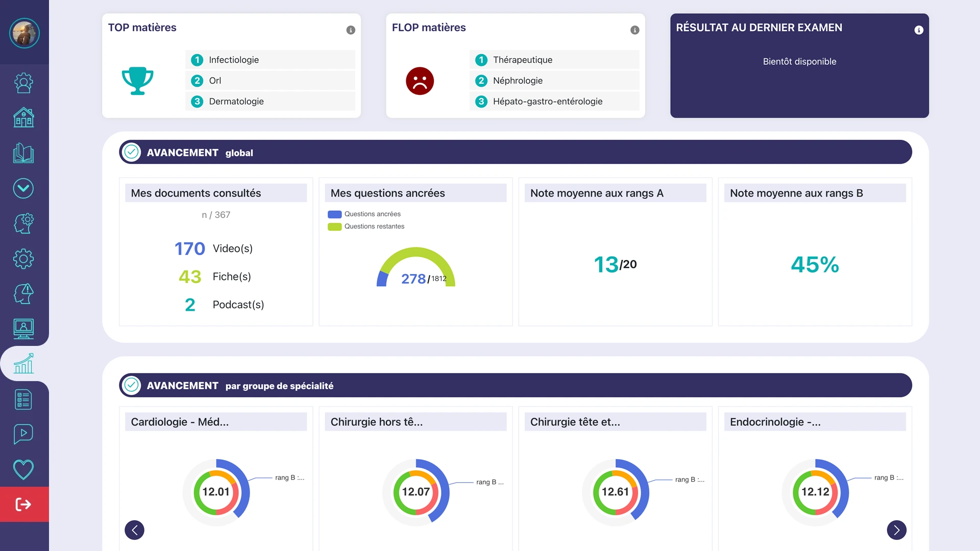Open the checklist document sidebar icon
The width and height of the screenshot is (980, 551).
23,399
